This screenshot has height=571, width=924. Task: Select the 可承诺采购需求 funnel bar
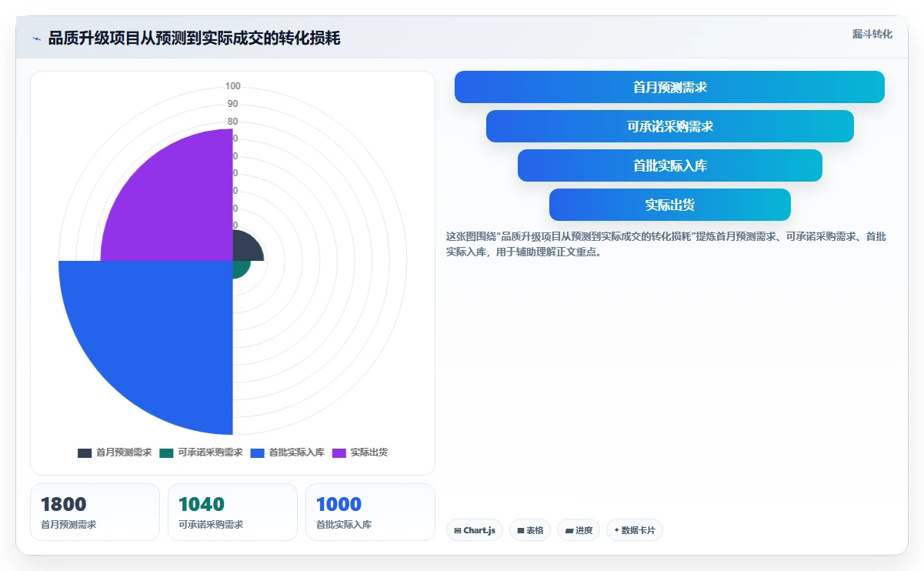pyautogui.click(x=669, y=126)
